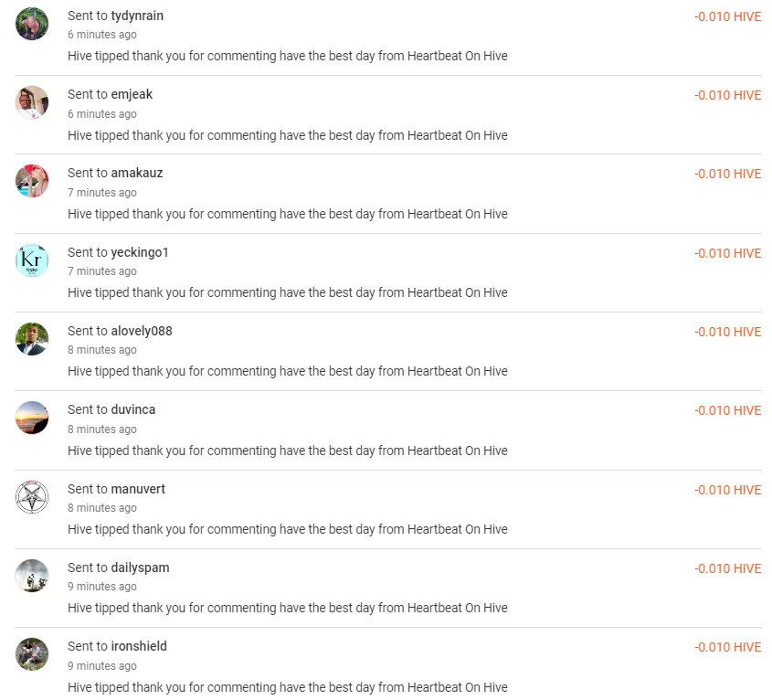772x700 pixels.
Task: Open amakauz's avatar image
Action: coord(32,182)
